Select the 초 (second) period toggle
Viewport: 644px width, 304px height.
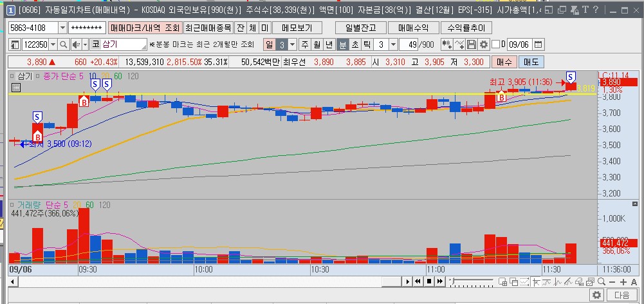coord(355,44)
